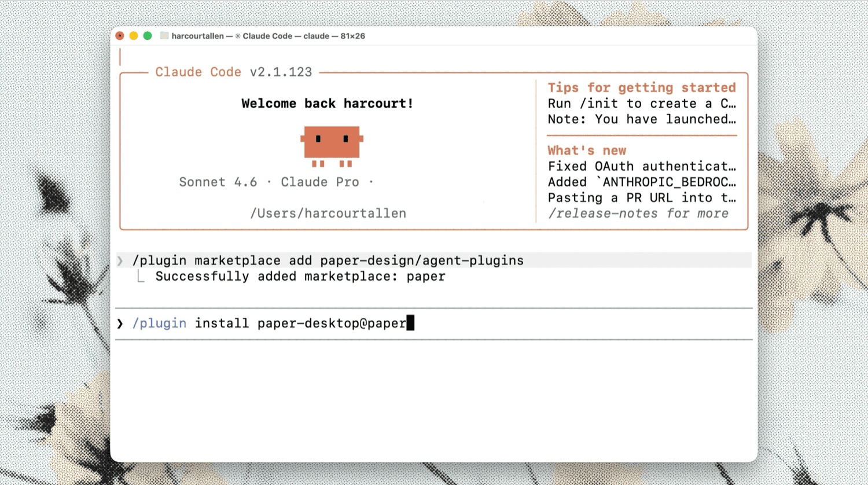
Task: Click the dimmed chevron beside /plugin marketplace add
Action: tap(120, 261)
